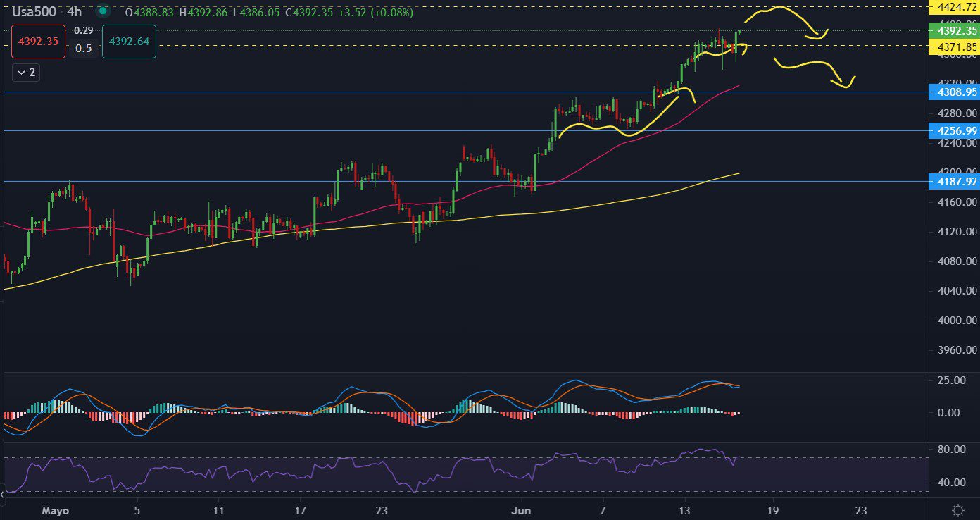Click the teal market status indicator
This screenshot has width=980, height=520.
point(103,11)
